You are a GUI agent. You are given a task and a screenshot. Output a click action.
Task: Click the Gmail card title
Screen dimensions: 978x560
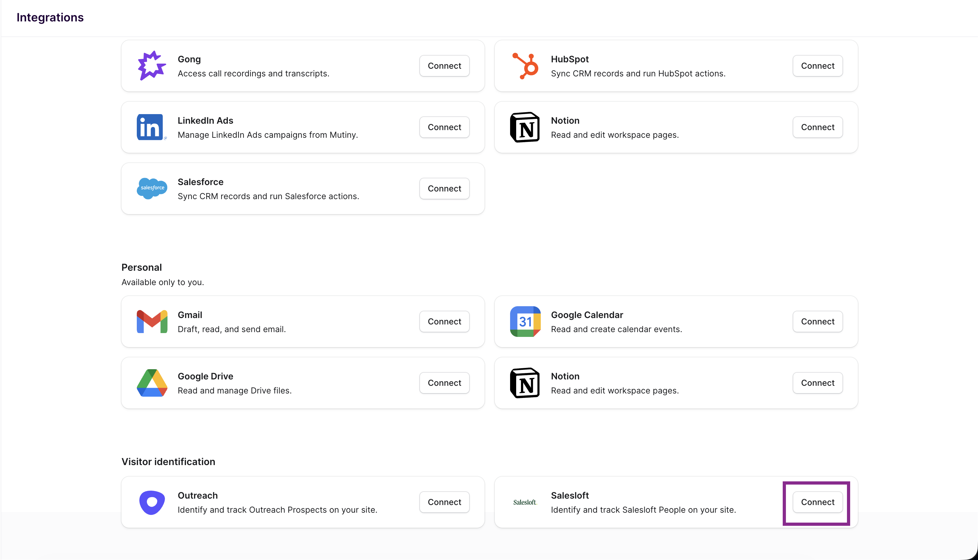tap(190, 315)
